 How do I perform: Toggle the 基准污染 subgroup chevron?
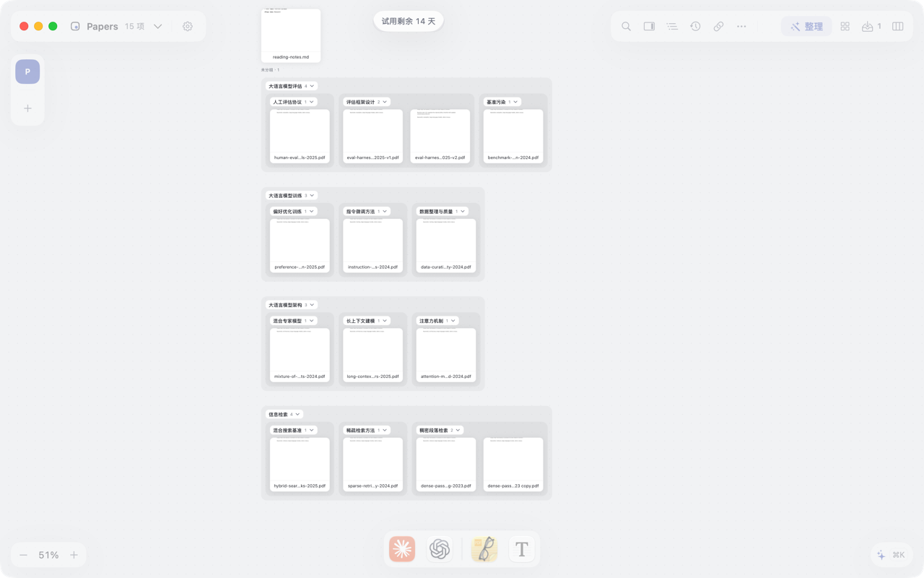point(515,102)
